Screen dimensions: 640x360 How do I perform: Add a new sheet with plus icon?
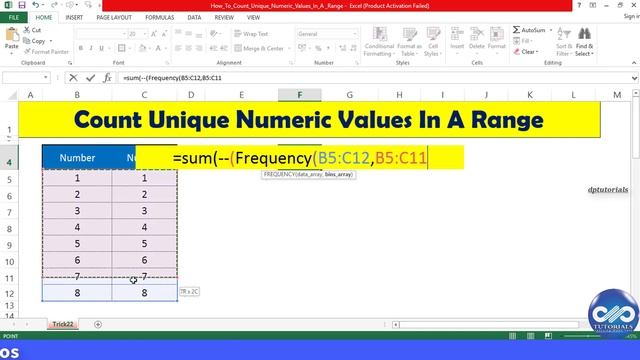98,324
